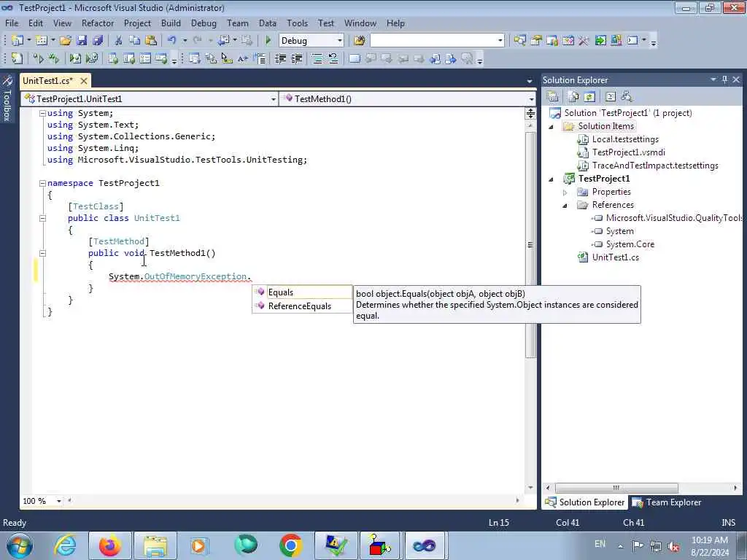This screenshot has height=560, width=747.
Task: Click the Find in Files icon
Action: point(360,41)
